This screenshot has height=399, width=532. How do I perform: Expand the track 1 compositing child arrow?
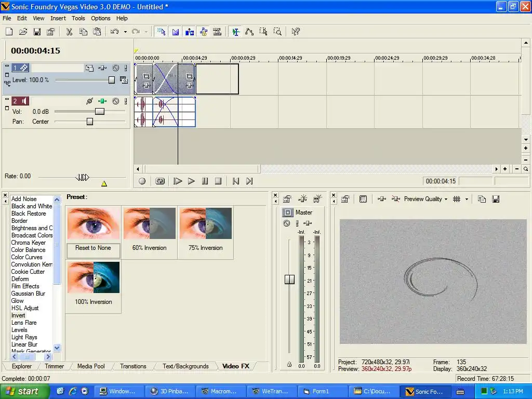[x=7, y=83]
